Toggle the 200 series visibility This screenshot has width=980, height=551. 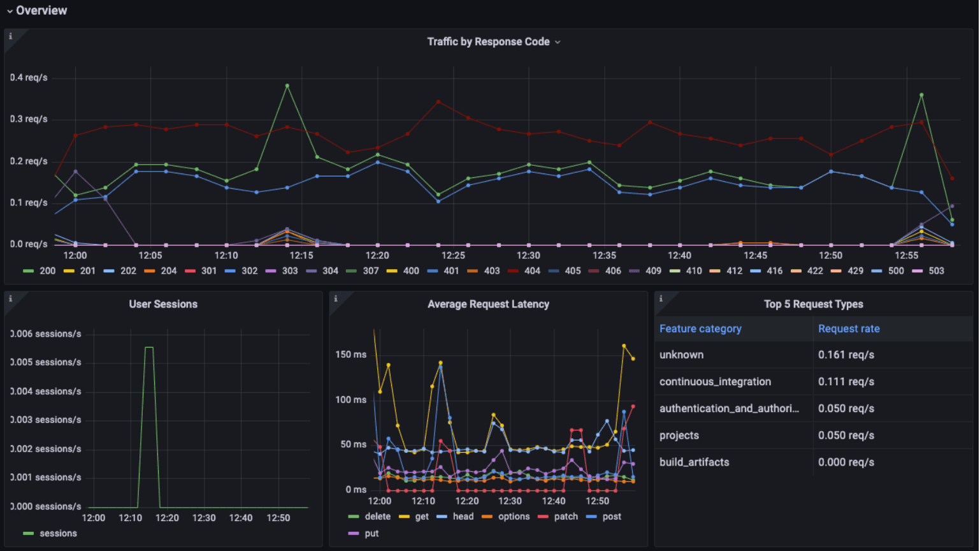click(47, 270)
